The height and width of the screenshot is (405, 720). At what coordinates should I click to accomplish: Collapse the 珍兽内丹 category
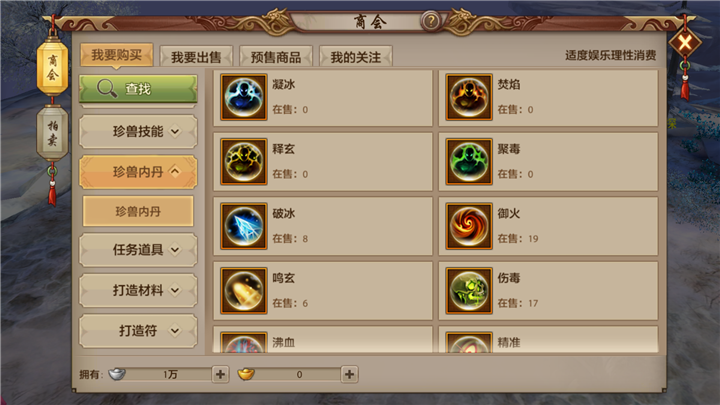click(138, 172)
